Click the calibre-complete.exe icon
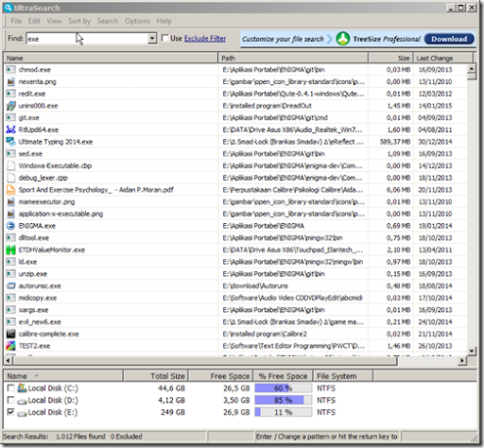Viewport: 484px width, 448px height. coord(10,334)
